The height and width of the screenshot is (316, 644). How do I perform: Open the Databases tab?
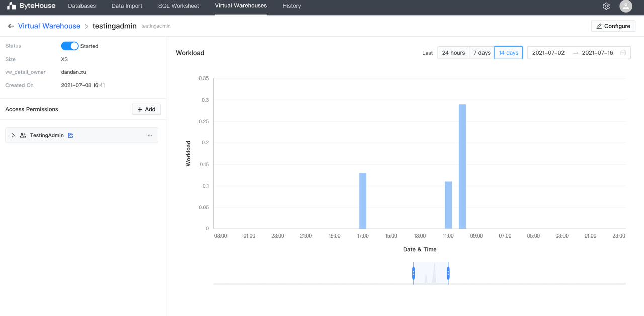point(82,6)
